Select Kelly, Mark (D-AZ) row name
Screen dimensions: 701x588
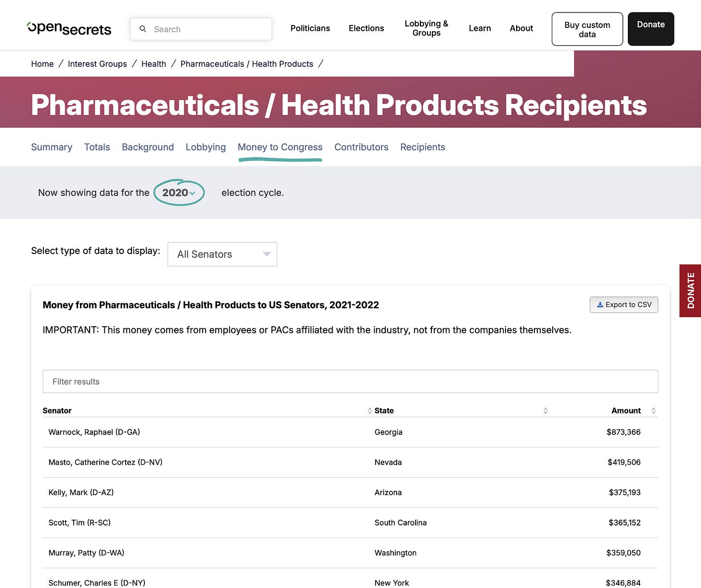coord(81,492)
